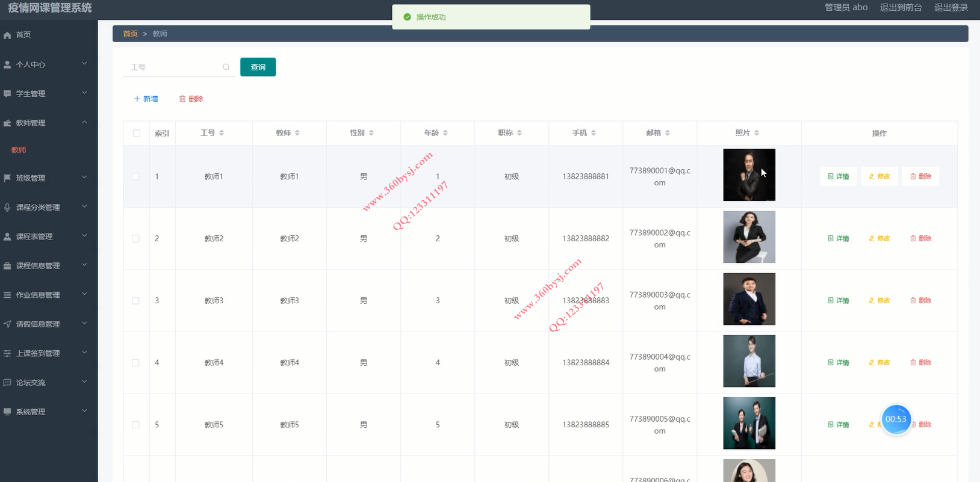
Task: Click the phone cell 13823888884
Action: pyautogui.click(x=586, y=362)
